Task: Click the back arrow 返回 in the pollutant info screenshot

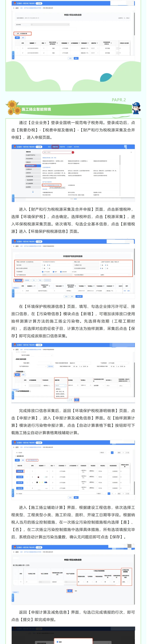Action: point(16,349)
